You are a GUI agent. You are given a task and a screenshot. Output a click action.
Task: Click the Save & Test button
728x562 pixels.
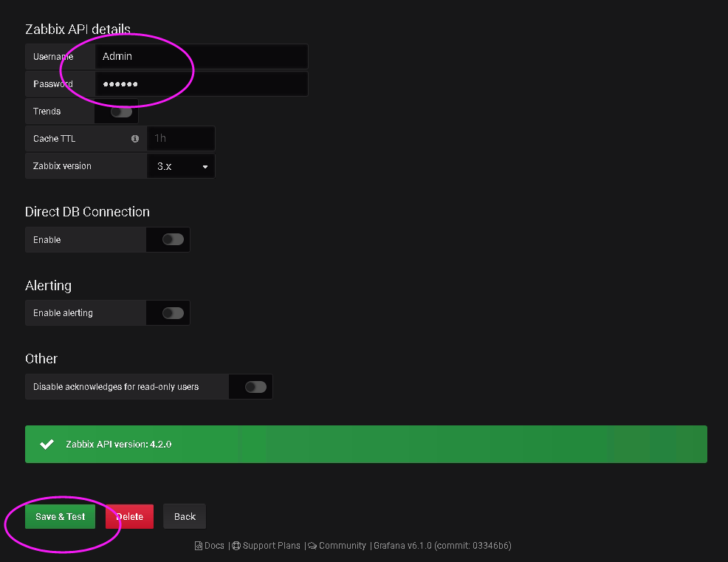pyautogui.click(x=61, y=516)
